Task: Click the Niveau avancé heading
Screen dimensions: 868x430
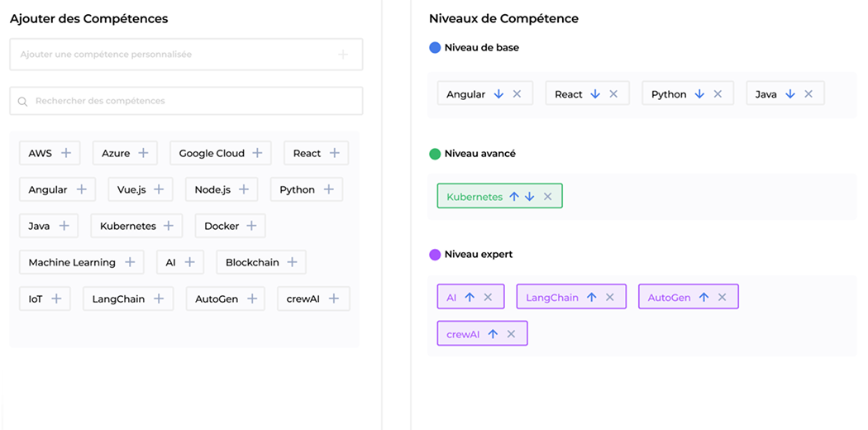Action: click(480, 154)
